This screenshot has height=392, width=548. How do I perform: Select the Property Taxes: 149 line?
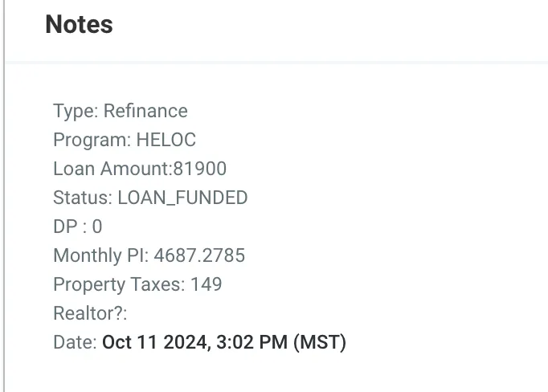pos(137,284)
